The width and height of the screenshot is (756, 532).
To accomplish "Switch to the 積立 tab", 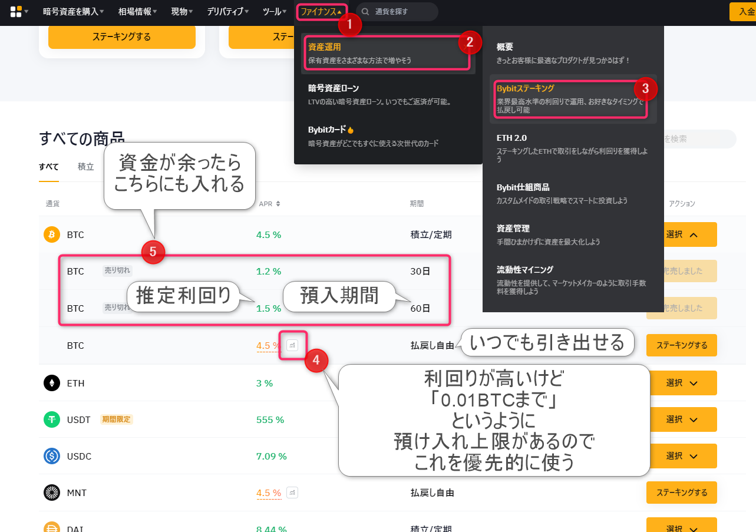I will [86, 167].
